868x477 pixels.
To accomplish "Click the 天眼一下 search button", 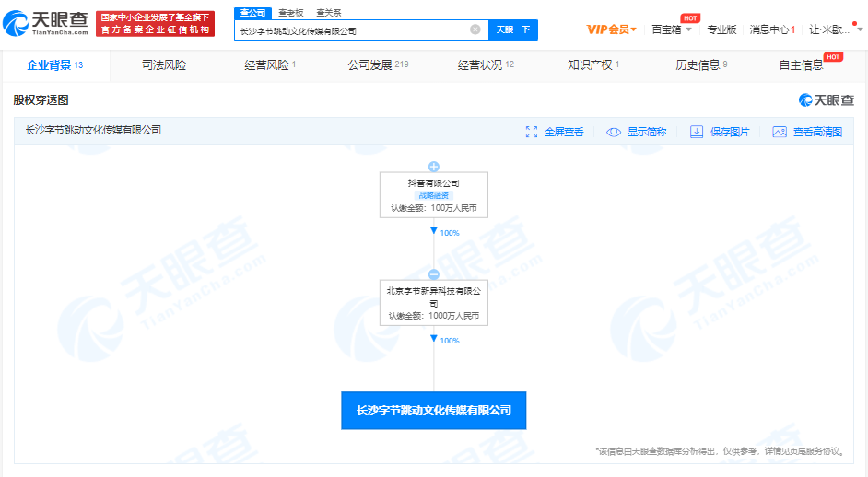I will tap(512, 29).
